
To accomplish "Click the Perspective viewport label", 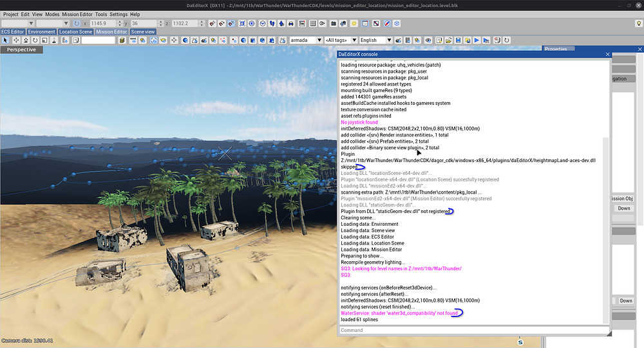I will [x=21, y=50].
